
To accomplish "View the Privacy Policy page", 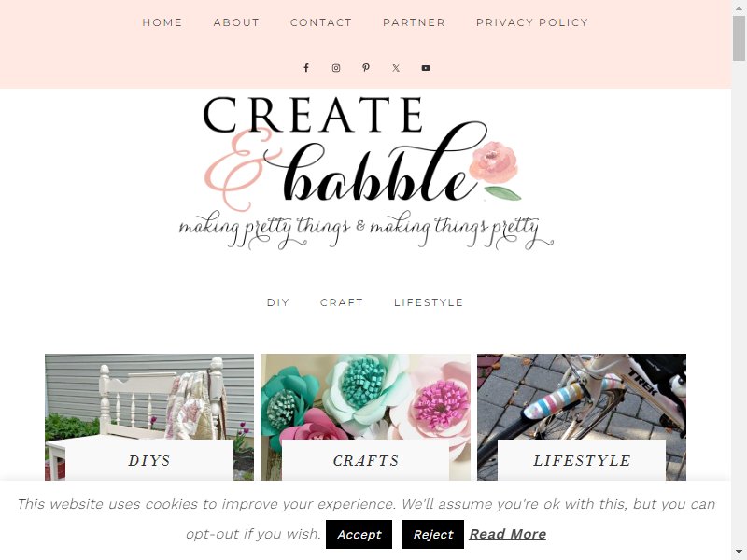I will click(532, 22).
